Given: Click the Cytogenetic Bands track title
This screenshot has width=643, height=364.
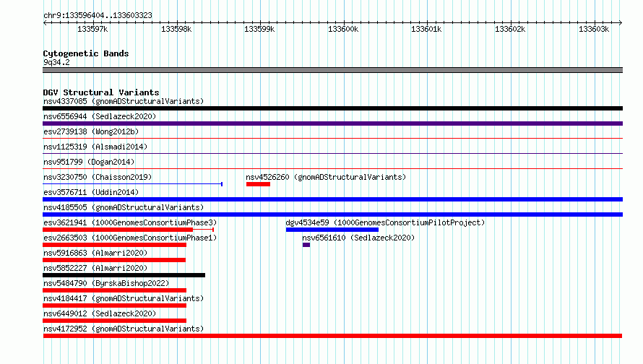Looking at the screenshot, I should (x=86, y=53).
